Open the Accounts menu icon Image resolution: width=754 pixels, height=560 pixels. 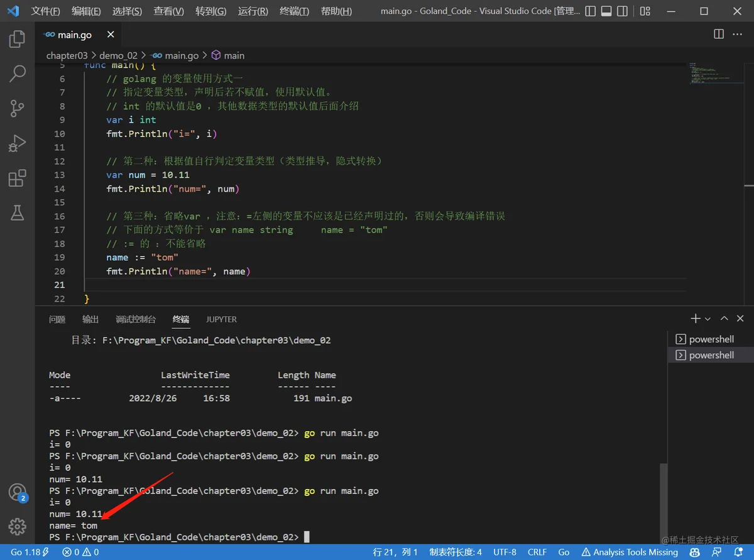click(17, 492)
